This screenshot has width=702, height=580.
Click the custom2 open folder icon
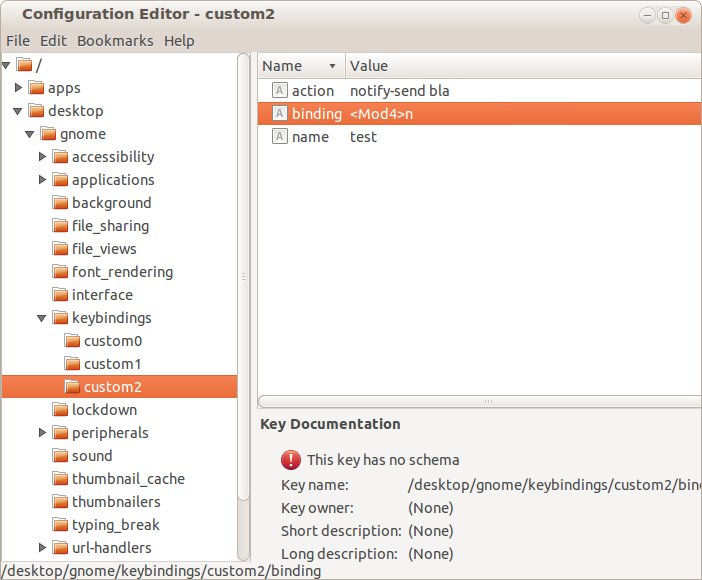[x=73, y=387]
